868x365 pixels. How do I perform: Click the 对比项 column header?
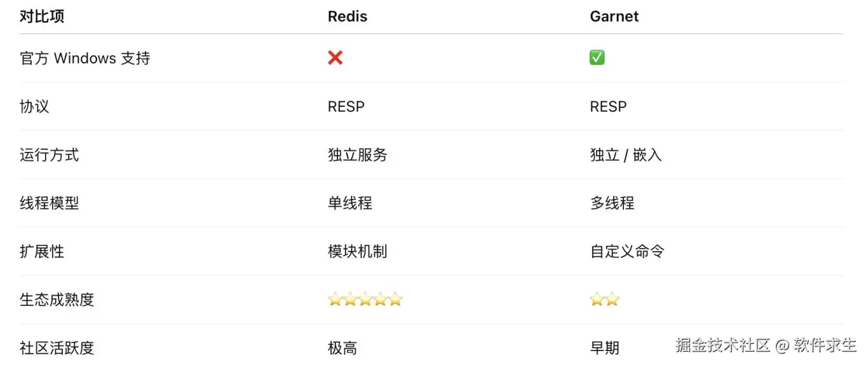point(42,17)
